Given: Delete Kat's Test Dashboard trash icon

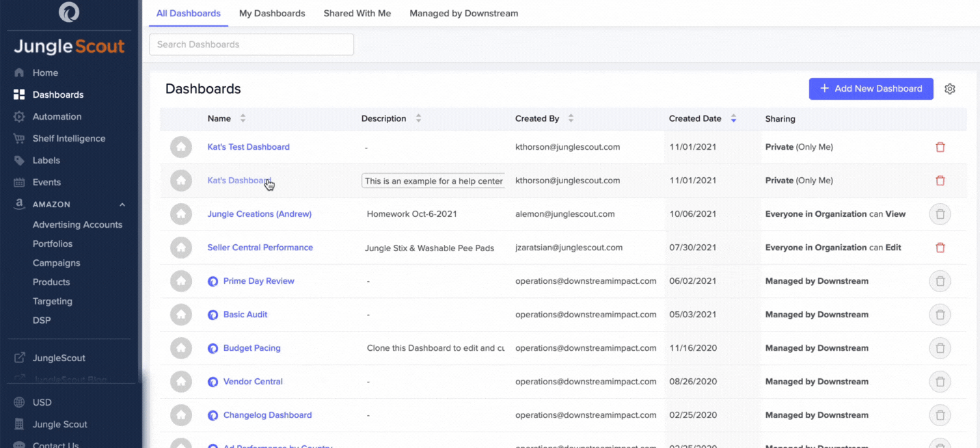Looking at the screenshot, I should (x=940, y=147).
